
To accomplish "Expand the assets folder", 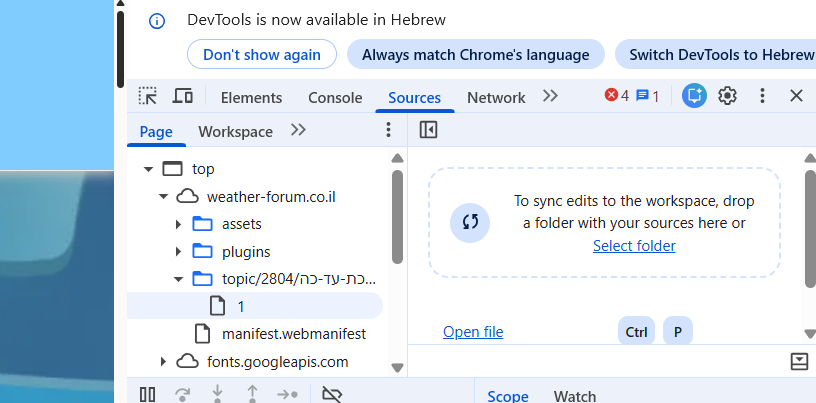I will [179, 224].
